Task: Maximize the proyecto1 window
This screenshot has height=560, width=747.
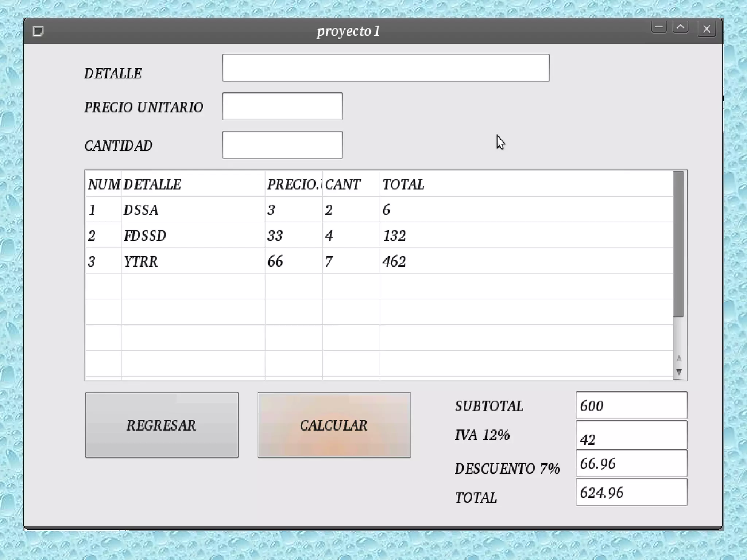Action: coord(681,27)
